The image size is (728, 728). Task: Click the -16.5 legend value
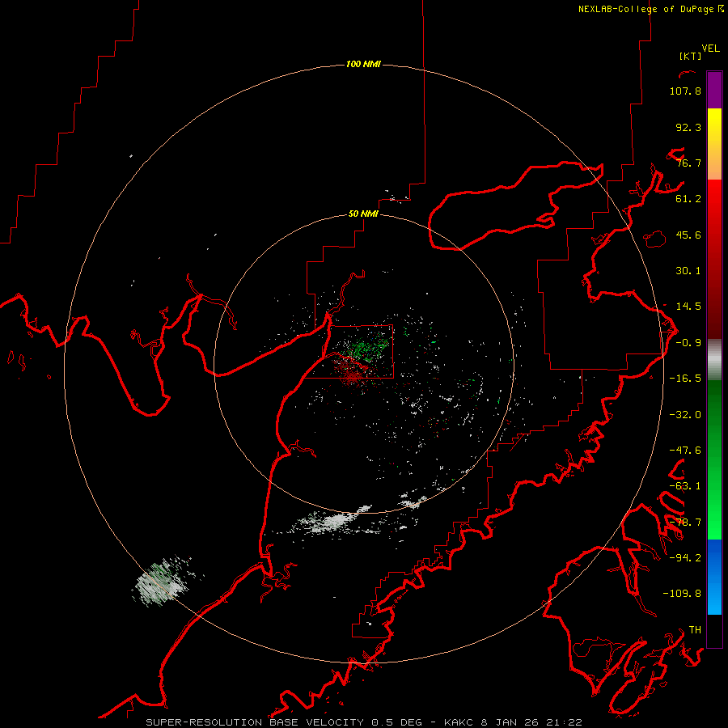click(x=685, y=379)
